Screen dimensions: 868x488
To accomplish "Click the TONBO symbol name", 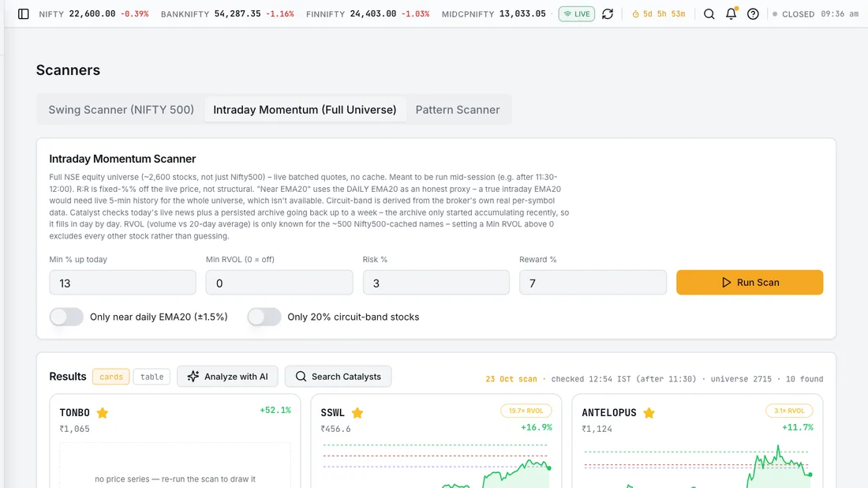I will pos(74,413).
